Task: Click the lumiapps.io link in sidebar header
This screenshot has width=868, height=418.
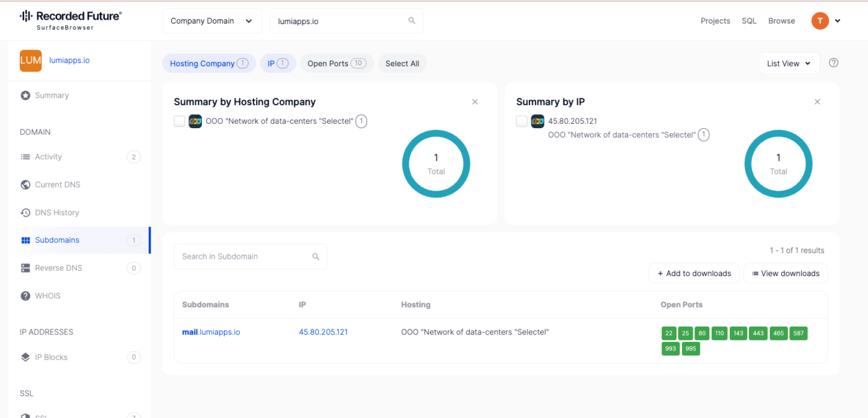Action: click(x=69, y=61)
